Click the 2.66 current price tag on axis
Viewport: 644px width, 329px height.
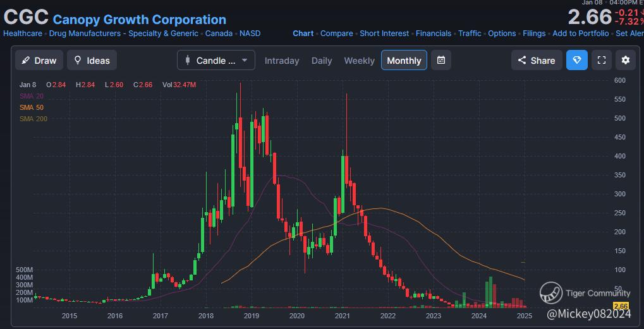[621, 306]
